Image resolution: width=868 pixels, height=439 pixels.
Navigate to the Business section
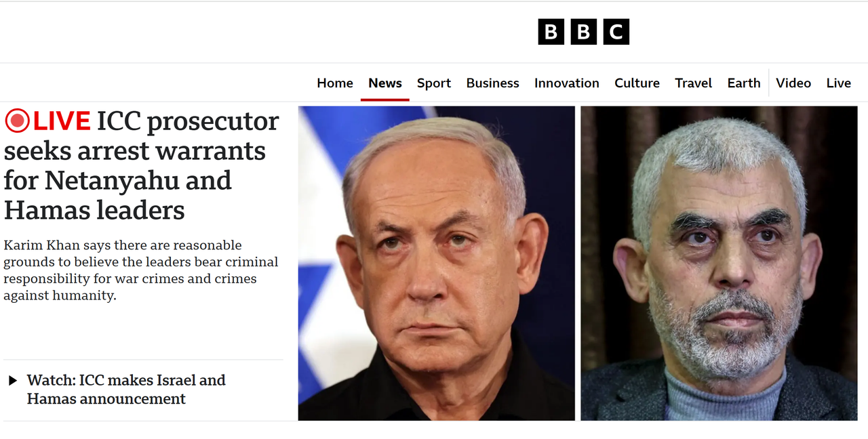point(493,83)
